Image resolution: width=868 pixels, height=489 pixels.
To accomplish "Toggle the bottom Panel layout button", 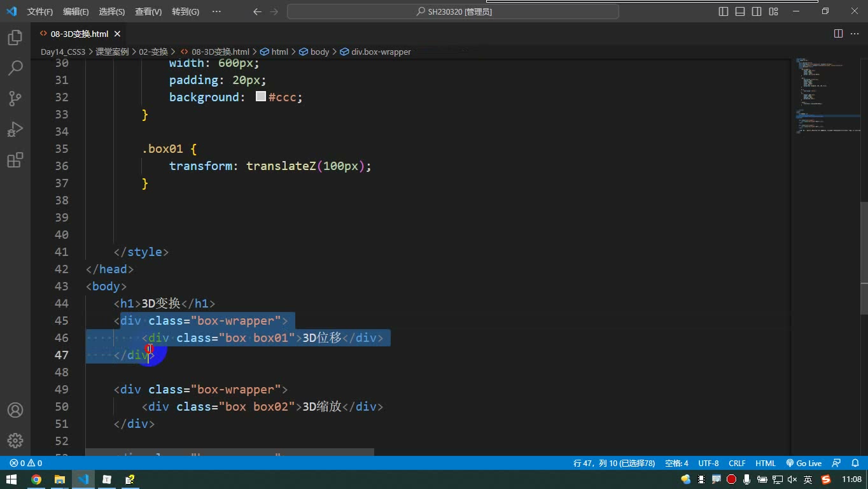I will tap(740, 11).
